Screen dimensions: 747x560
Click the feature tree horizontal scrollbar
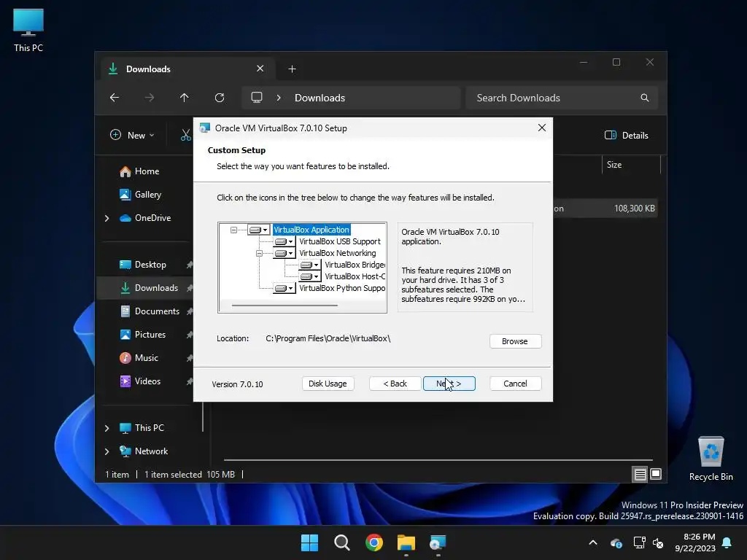(285, 306)
